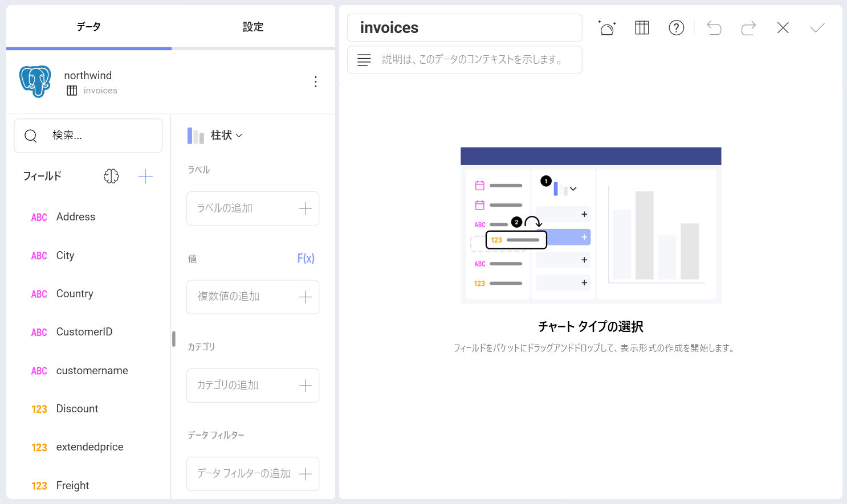The height and width of the screenshot is (504, 847).
Task: Open the F(x) calculated value link
Action: (306, 259)
